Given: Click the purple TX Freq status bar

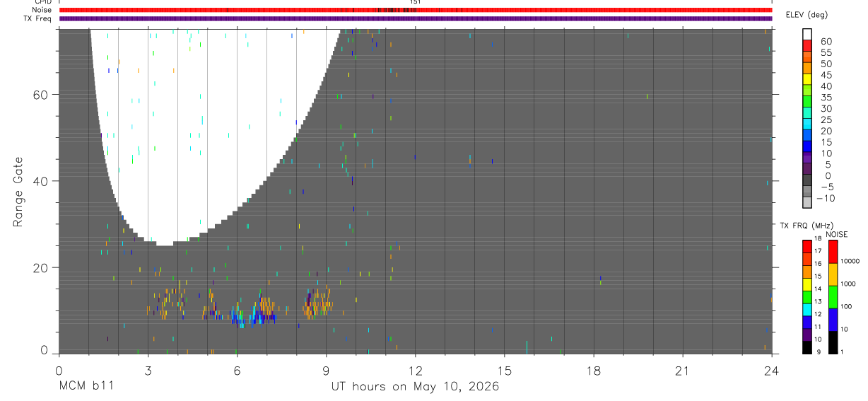Looking at the screenshot, I should (416, 18).
